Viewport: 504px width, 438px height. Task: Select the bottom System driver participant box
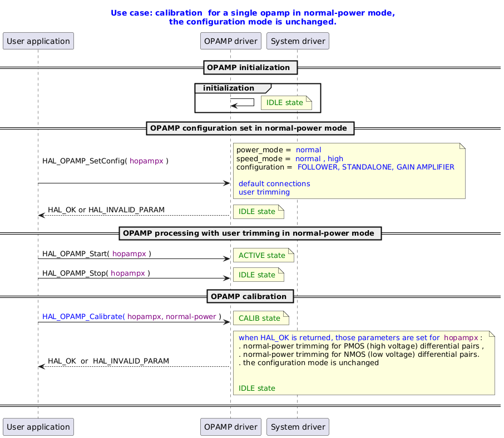coord(298,427)
